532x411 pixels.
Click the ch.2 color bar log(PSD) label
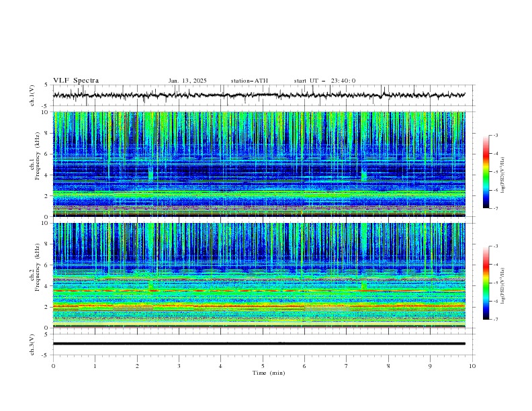pos(503,286)
